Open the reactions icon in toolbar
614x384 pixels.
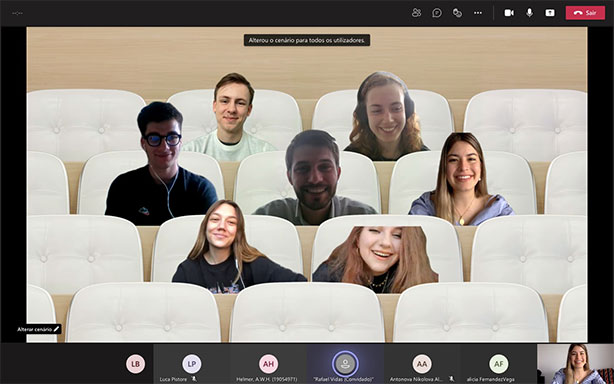point(457,13)
